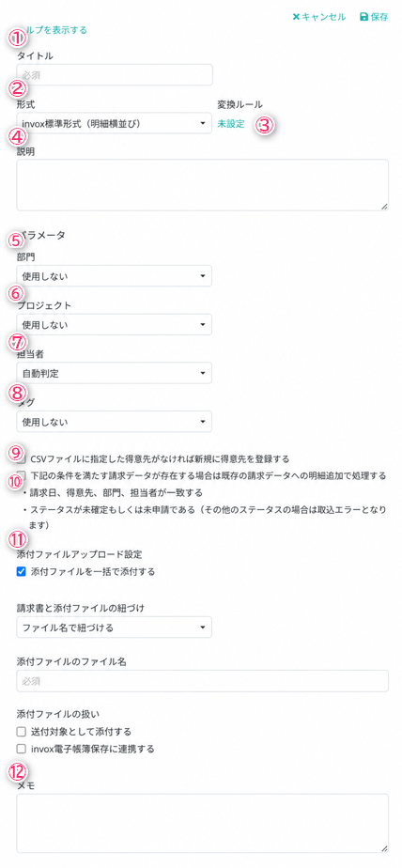Expand the プロジェクト dropdown
The image size is (402, 868).
click(114, 324)
